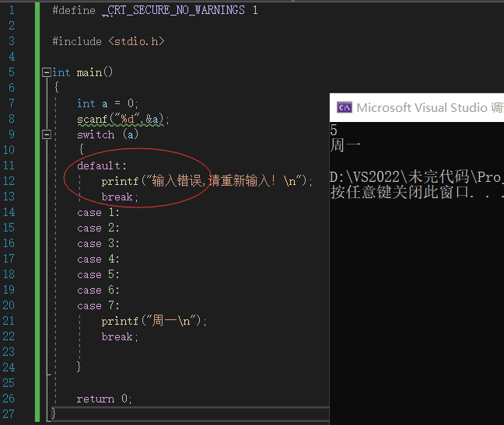Click the break; on line 22
Image resolution: width=504 pixels, height=425 pixels.
[120, 336]
